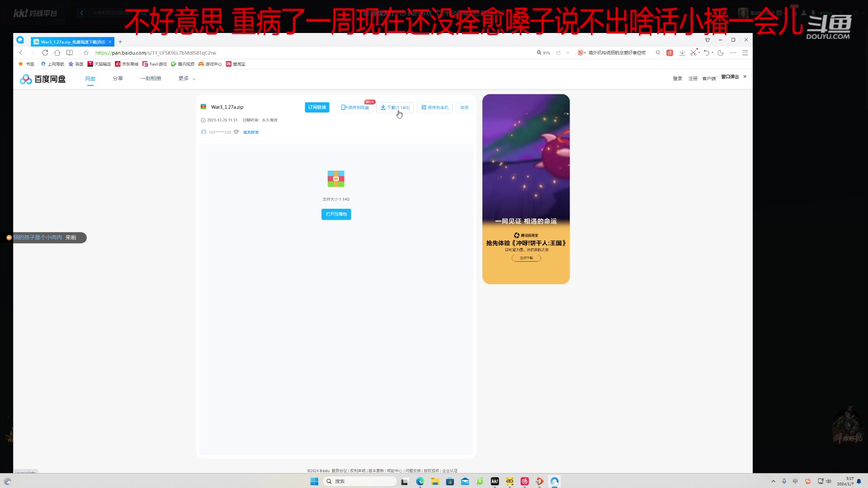The height and width of the screenshot is (488, 868).
Task: Expand the 更多 menu
Action: pos(187,79)
